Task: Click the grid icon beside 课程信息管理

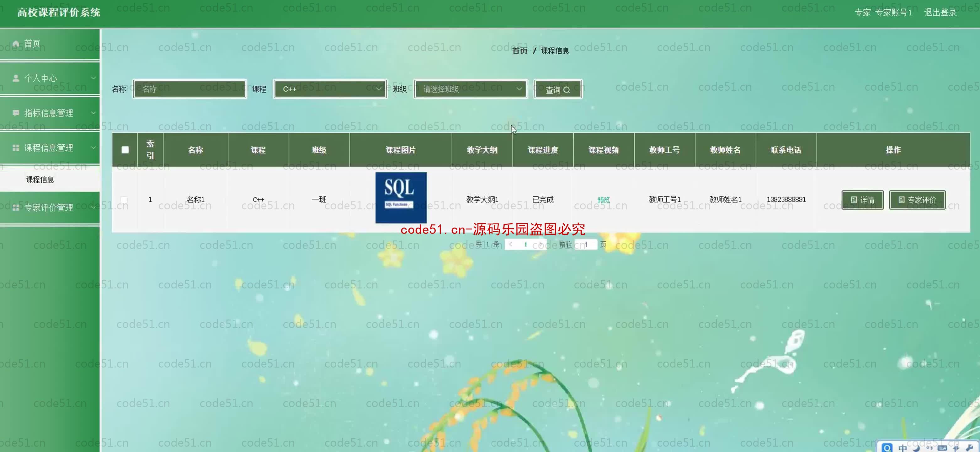Action: click(16, 148)
